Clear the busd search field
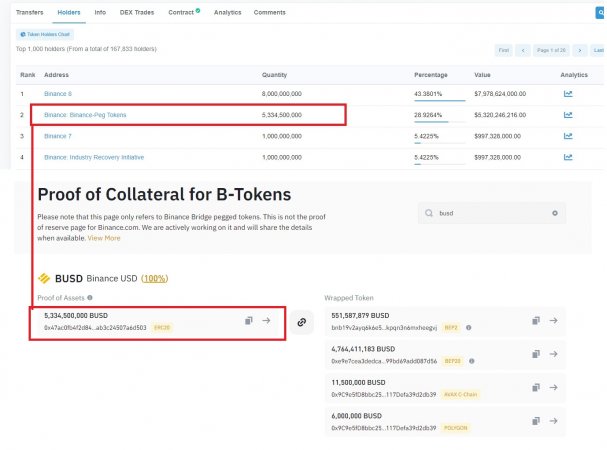This screenshot has height=450, width=607. 555,213
